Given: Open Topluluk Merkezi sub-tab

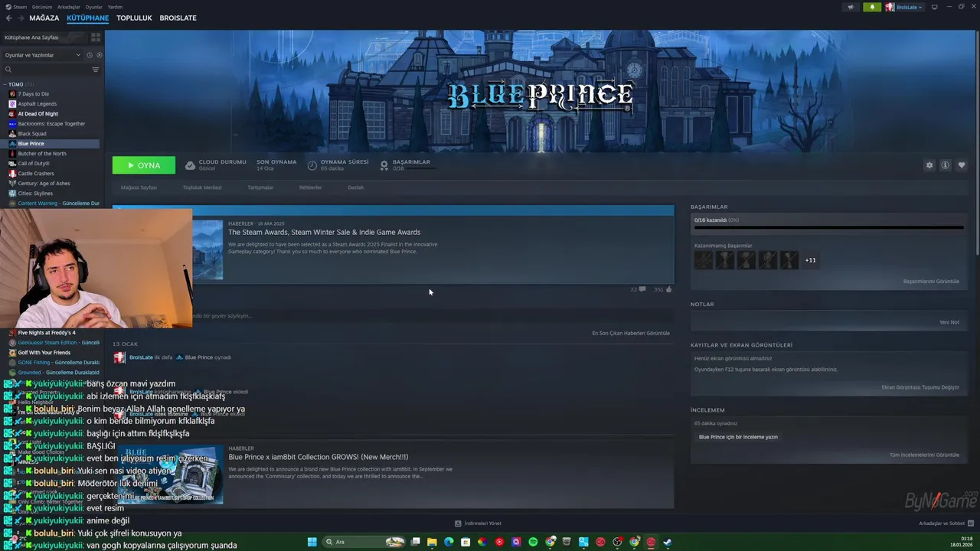Looking at the screenshot, I should point(202,187).
